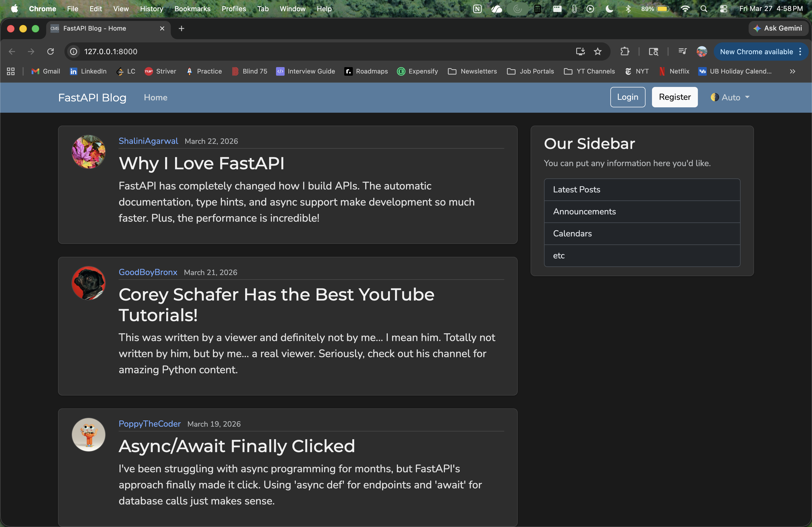Open the LC bookmark
812x527 pixels.
126,71
